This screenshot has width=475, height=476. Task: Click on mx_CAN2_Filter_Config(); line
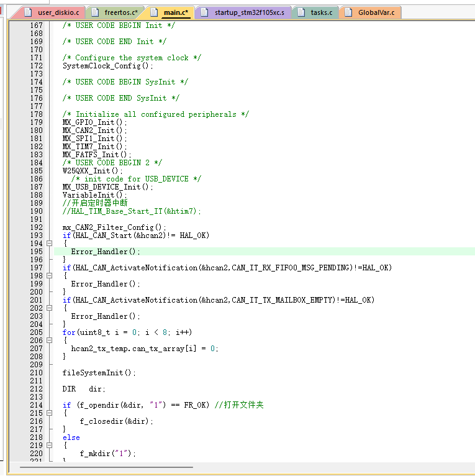[114, 227]
